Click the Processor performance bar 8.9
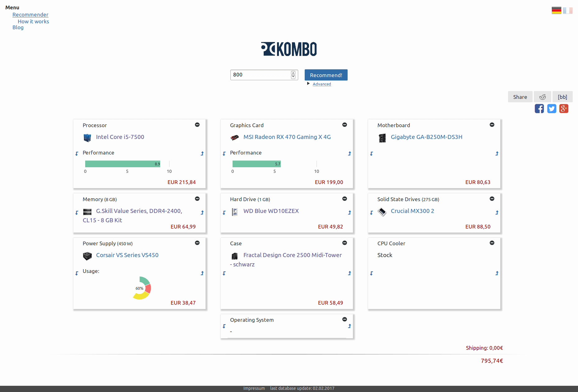Screen dimensions: 578x392 pyautogui.click(x=123, y=164)
